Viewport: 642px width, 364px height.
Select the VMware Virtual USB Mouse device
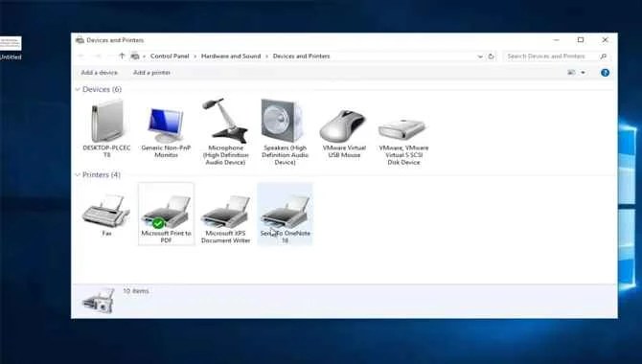(x=344, y=133)
